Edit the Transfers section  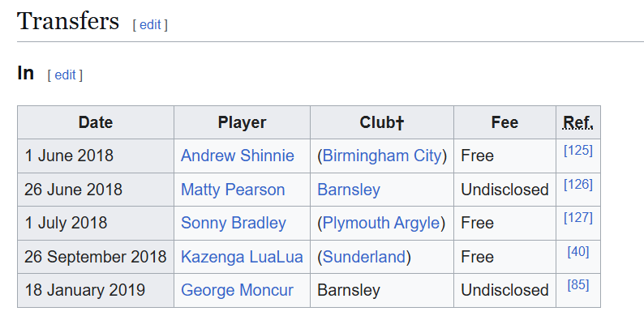point(150,25)
